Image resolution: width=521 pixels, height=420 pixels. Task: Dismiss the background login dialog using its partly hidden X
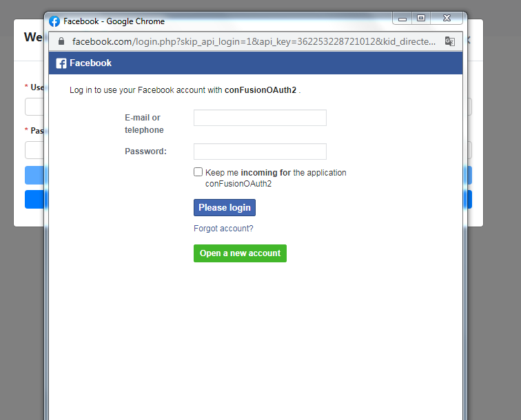pyautogui.click(x=469, y=40)
